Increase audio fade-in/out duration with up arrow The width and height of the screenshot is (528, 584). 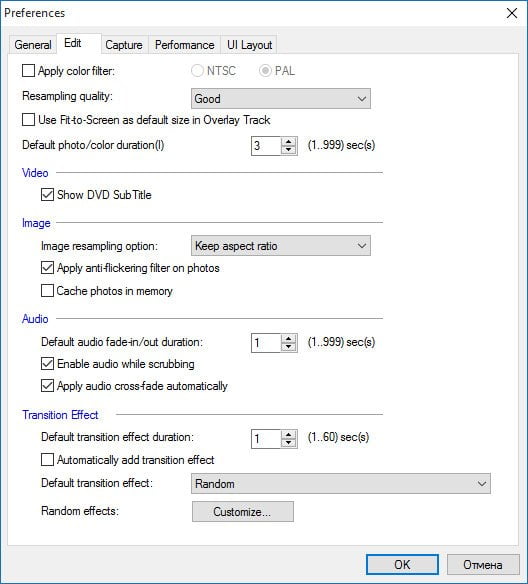289,339
